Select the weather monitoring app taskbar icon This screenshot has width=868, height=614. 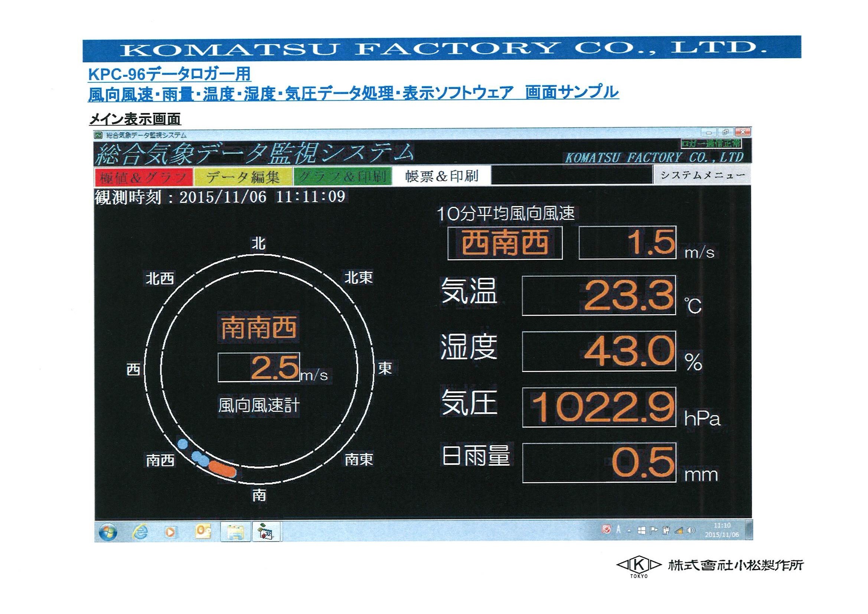pos(266,532)
